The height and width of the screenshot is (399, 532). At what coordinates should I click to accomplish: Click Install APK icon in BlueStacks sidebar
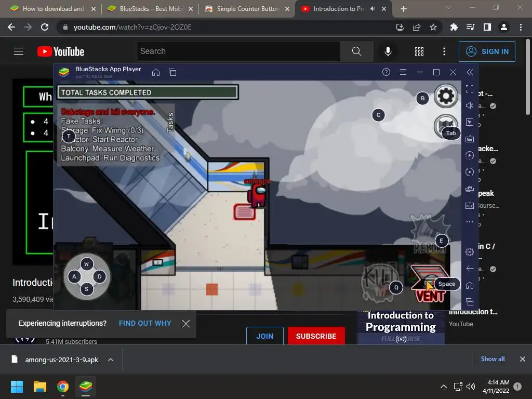[470, 205]
